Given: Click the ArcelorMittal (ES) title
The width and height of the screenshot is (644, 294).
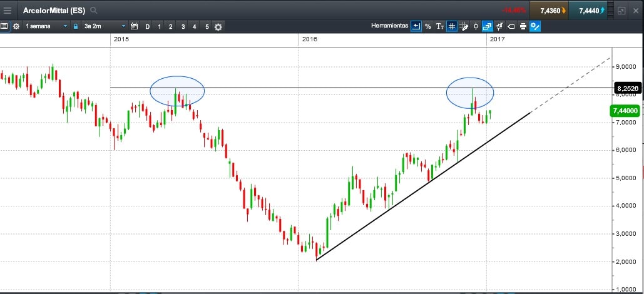Looking at the screenshot, I should click(x=54, y=11).
